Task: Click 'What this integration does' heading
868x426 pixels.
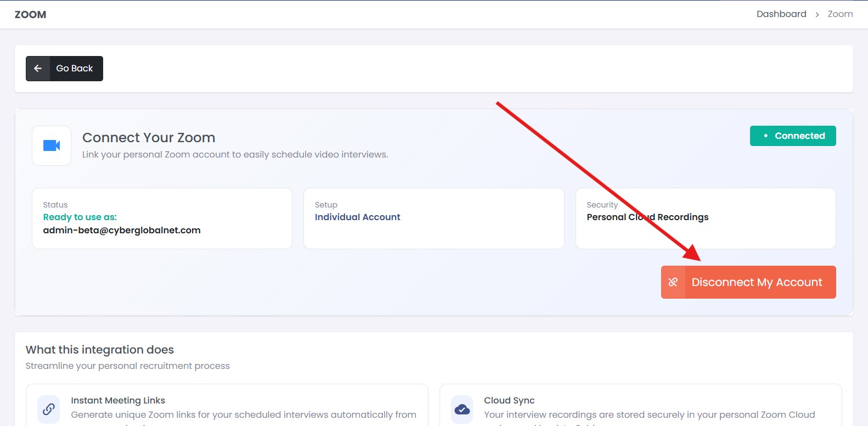Action: click(100, 350)
